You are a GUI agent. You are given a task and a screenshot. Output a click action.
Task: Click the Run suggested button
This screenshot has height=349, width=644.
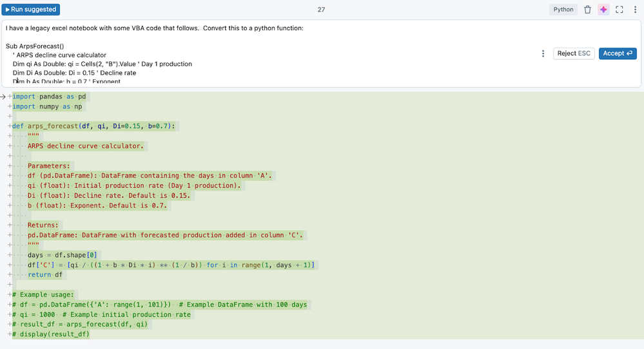pos(32,10)
